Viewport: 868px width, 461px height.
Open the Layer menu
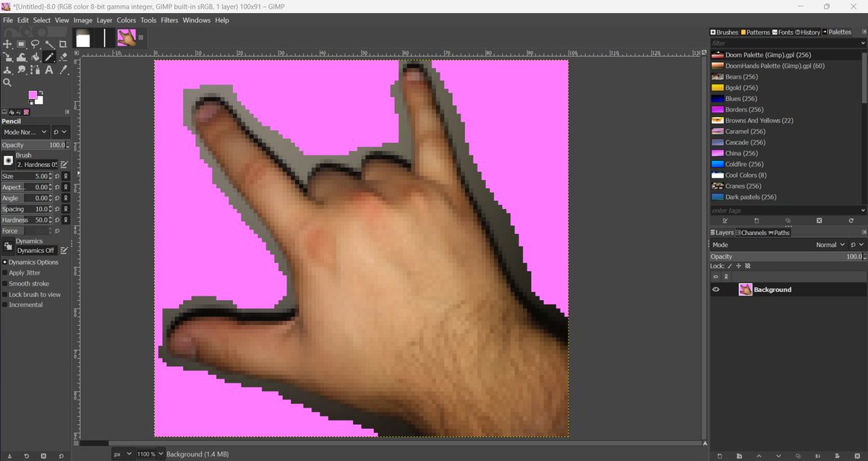[x=104, y=20]
